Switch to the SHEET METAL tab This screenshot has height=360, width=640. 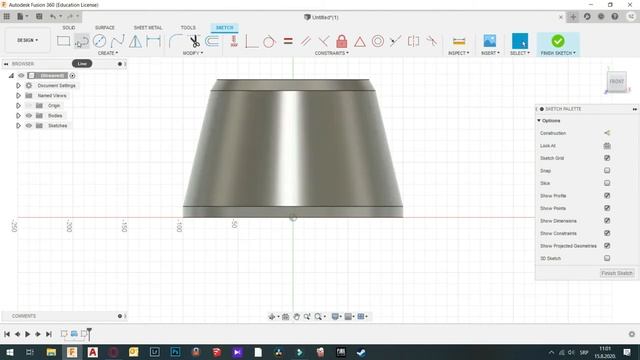[148, 27]
